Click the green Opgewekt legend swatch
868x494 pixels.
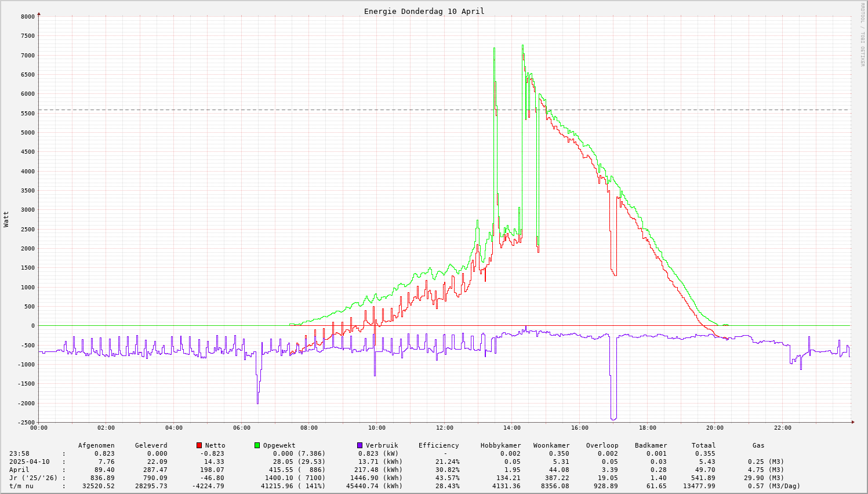(x=257, y=445)
